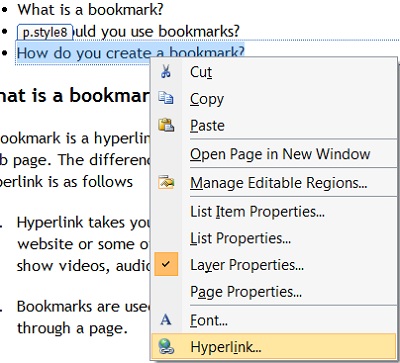Screen dimensions: 400x363
Task: Open Page in New Window
Action: (x=273, y=154)
